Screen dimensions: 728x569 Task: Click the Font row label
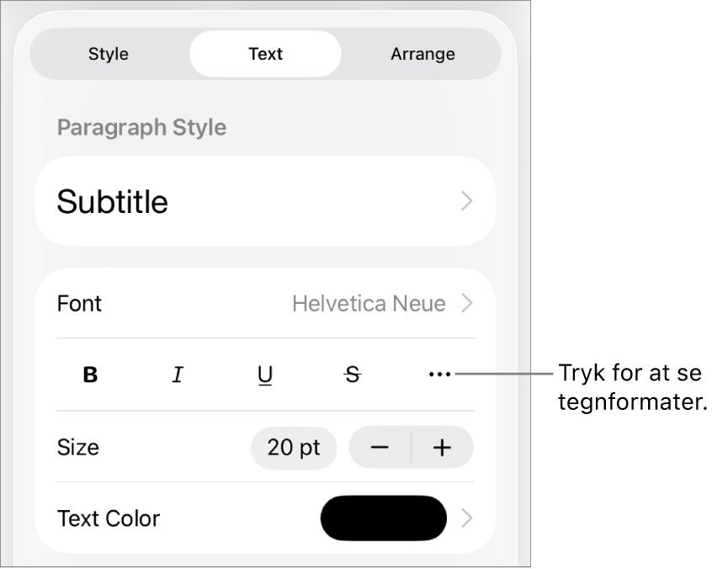coord(79,304)
